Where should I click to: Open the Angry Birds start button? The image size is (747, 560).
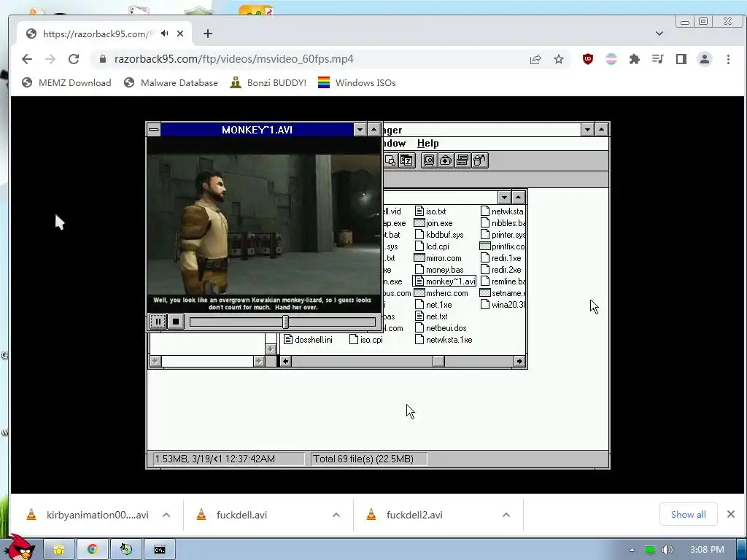20,548
